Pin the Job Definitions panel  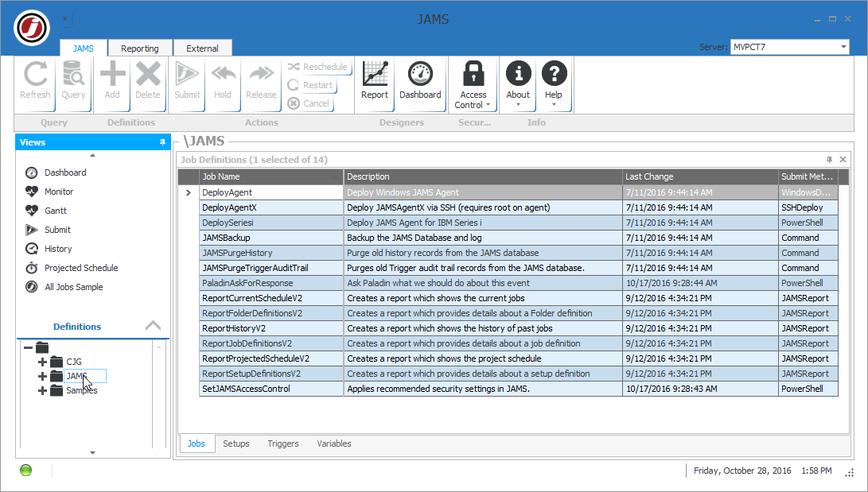[x=829, y=160]
